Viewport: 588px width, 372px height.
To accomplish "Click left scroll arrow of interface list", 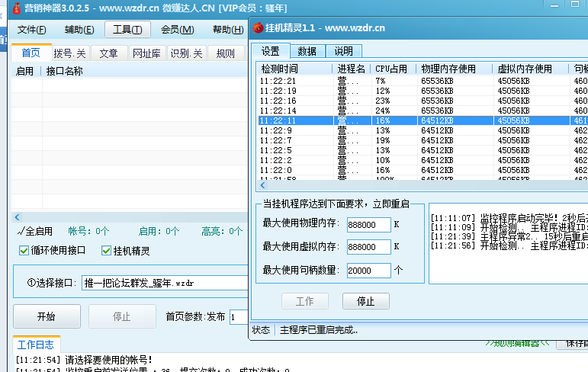I will pos(18,217).
